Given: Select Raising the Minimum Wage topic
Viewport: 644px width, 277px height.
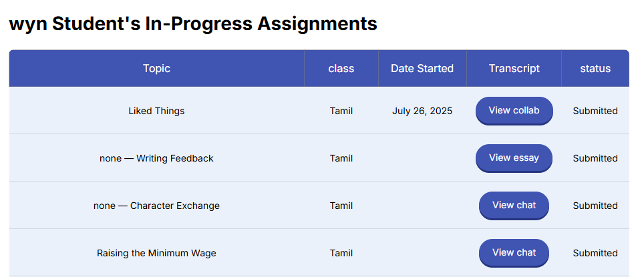Looking at the screenshot, I should (156, 253).
